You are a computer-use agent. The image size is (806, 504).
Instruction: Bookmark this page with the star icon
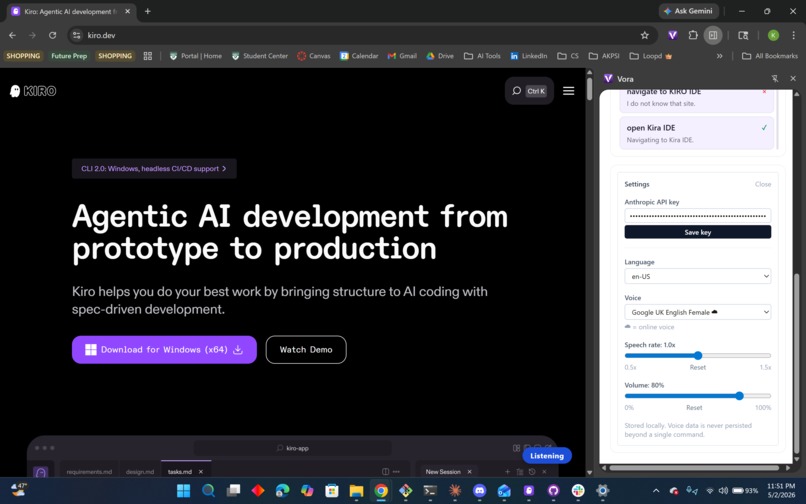645,35
